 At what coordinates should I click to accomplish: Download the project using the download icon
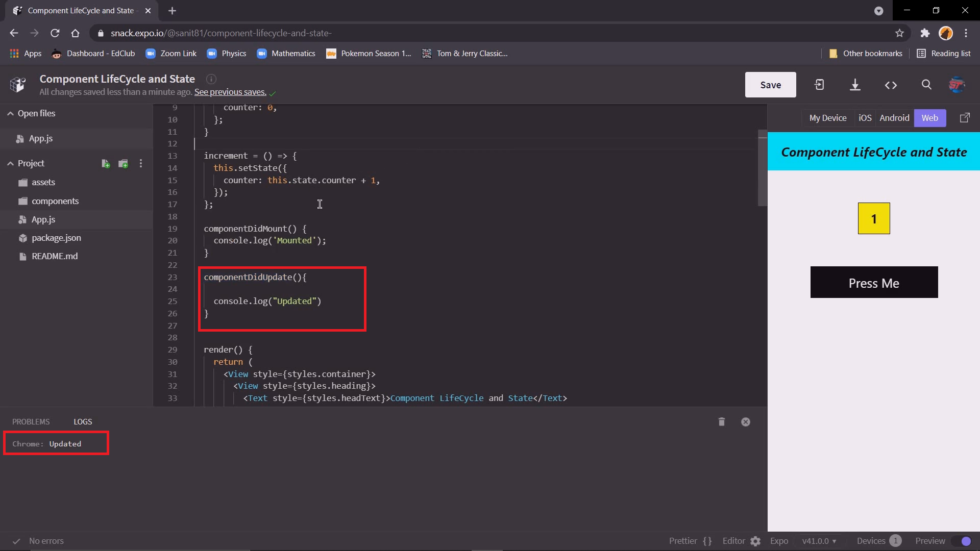(x=854, y=85)
